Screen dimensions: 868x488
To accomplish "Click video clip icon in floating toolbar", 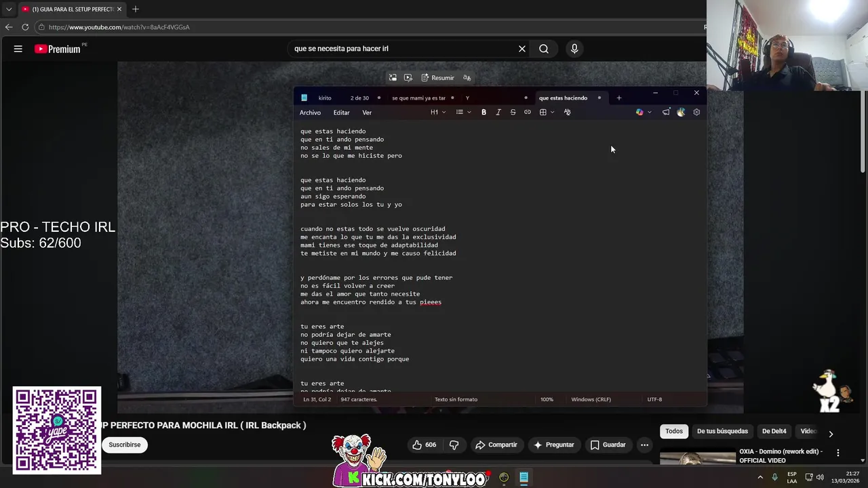I will point(408,78).
